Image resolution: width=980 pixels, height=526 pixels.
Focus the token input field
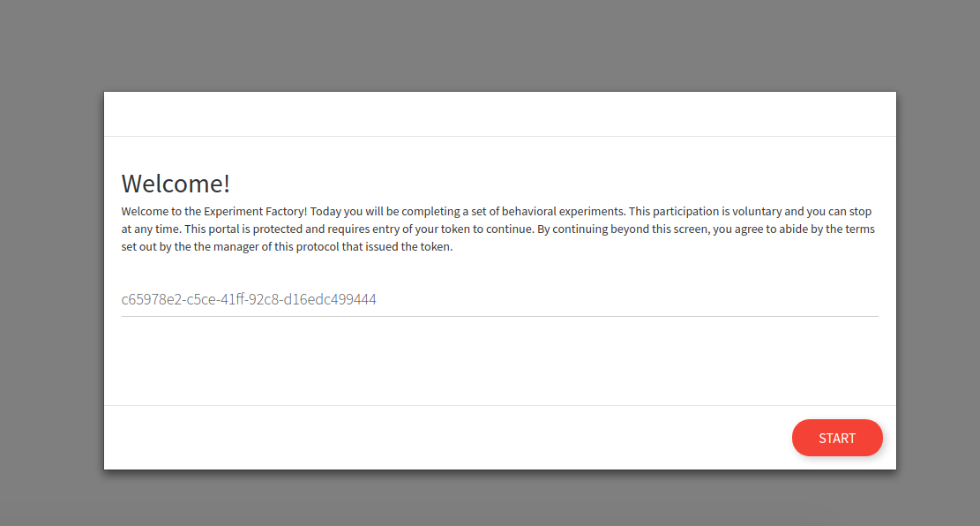coord(499,299)
